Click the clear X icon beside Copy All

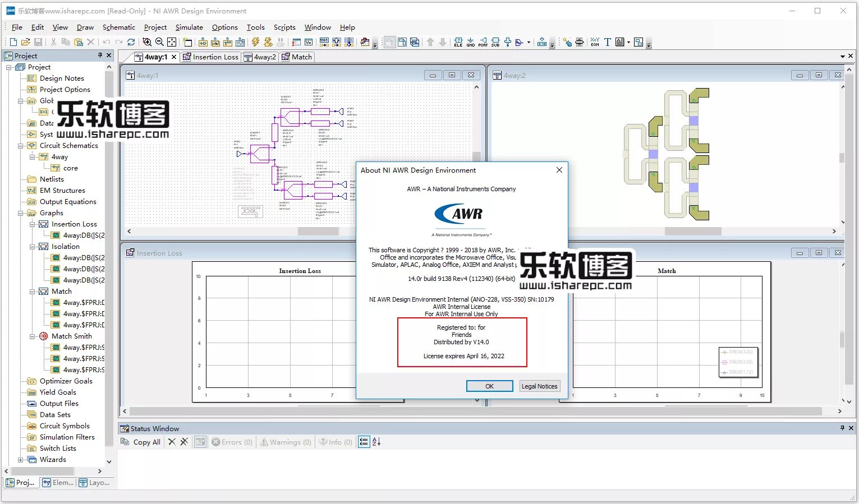(x=172, y=442)
